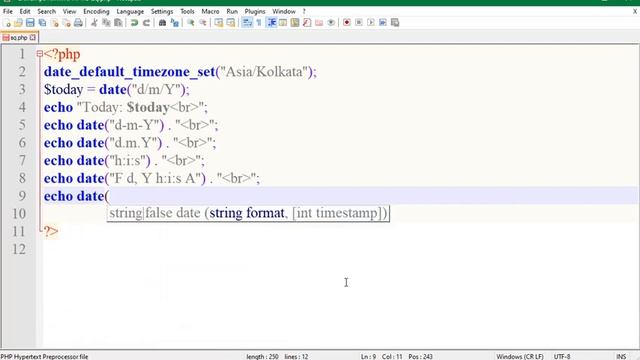
Task: Click the Cut scissors icon
Action: click(x=94, y=23)
